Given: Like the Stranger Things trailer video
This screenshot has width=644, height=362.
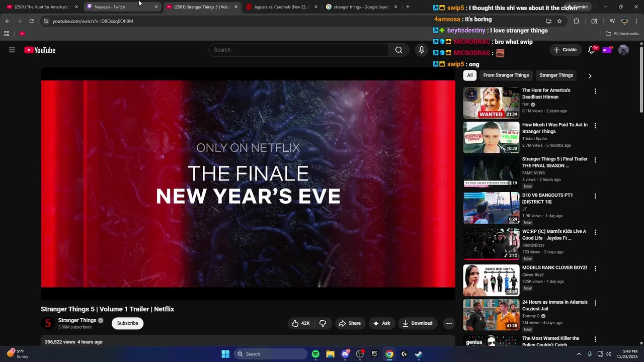Looking at the screenshot, I should (x=300, y=323).
